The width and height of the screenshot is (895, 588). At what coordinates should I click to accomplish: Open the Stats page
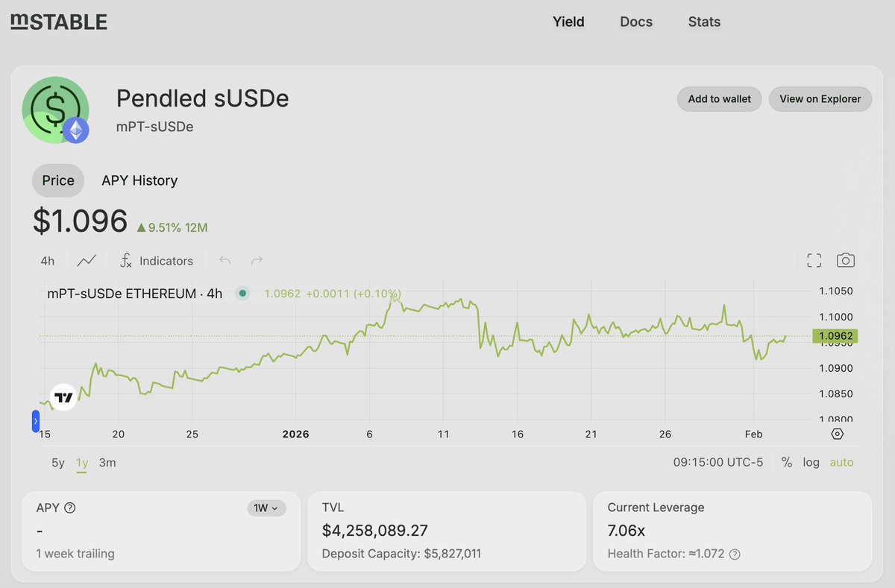pos(704,22)
